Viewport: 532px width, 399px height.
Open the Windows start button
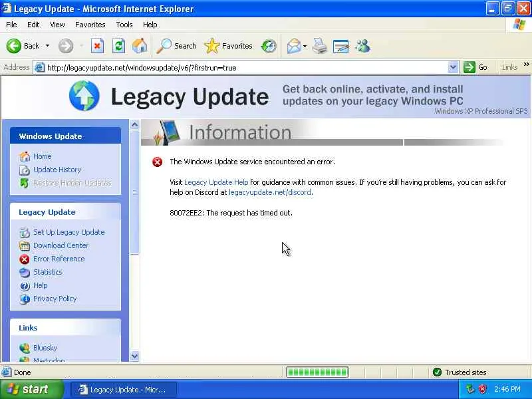click(32, 389)
